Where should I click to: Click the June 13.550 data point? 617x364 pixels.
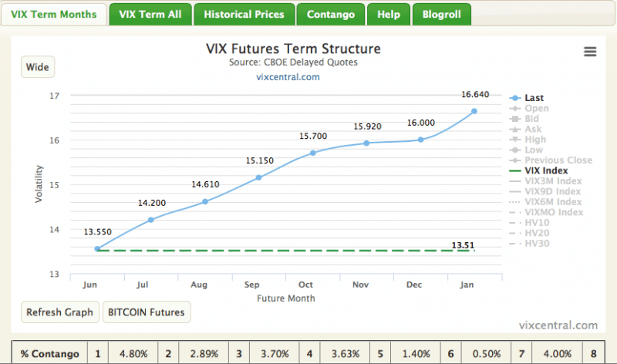[x=97, y=248]
